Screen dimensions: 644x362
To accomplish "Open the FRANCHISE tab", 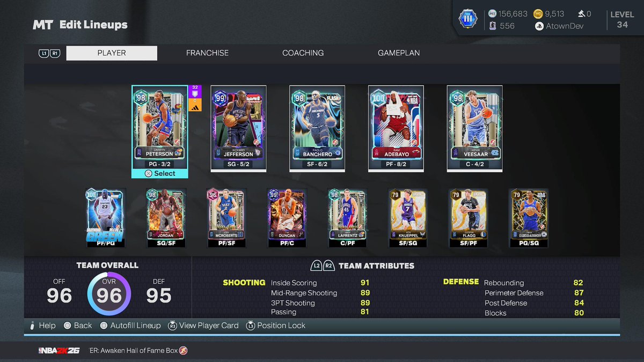I will [207, 53].
